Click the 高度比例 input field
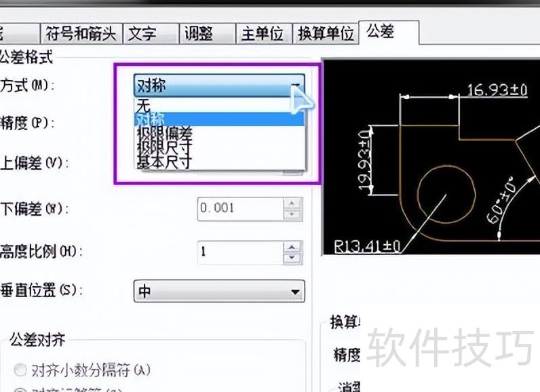This screenshot has height=392, width=540. pyautogui.click(x=240, y=252)
